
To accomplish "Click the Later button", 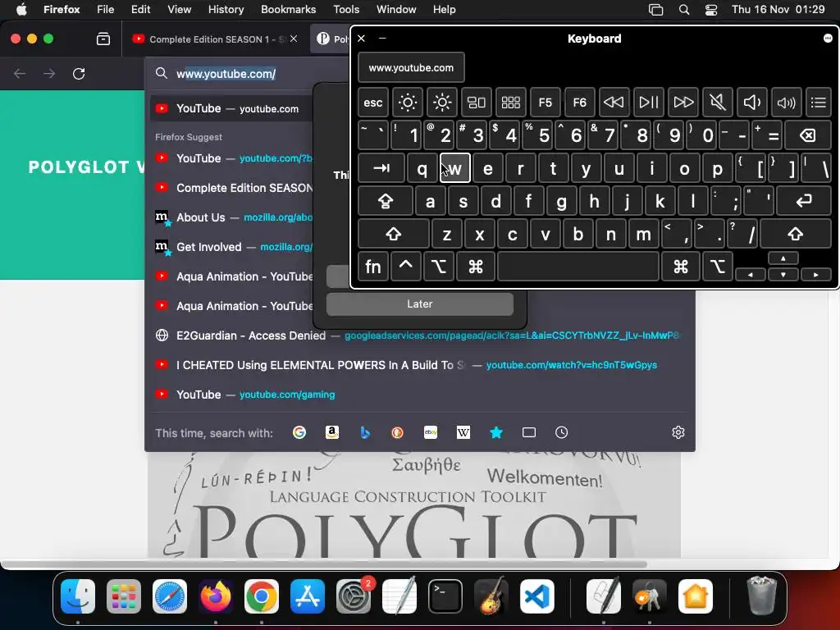I will tap(419, 304).
